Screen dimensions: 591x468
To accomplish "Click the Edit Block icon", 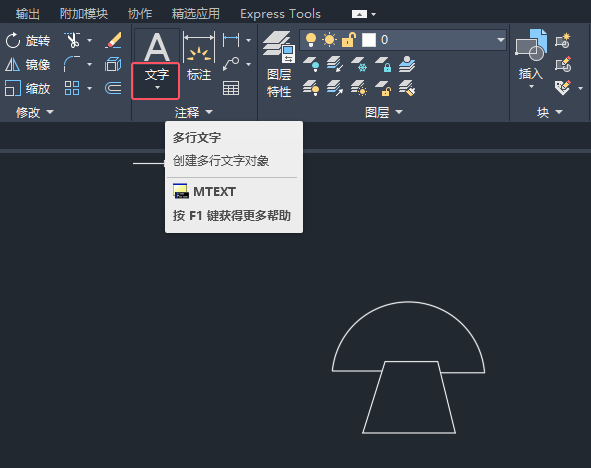I will [563, 64].
